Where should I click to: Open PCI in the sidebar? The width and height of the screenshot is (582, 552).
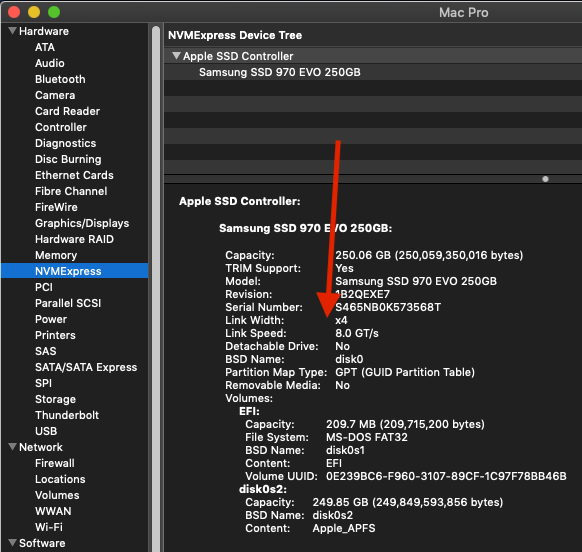pyautogui.click(x=44, y=287)
